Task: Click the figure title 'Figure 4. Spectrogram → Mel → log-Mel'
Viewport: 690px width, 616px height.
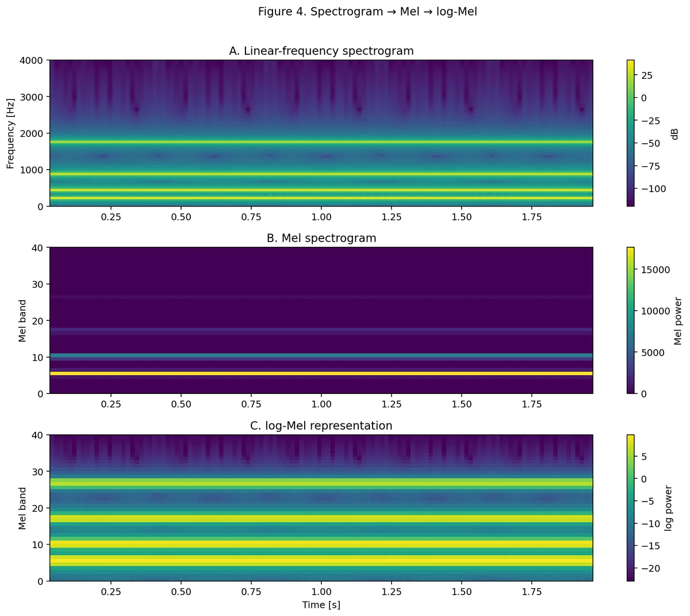Action: 367,12
